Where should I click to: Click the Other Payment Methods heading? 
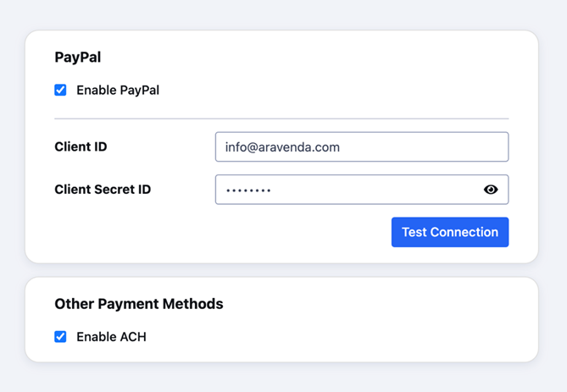point(139,304)
